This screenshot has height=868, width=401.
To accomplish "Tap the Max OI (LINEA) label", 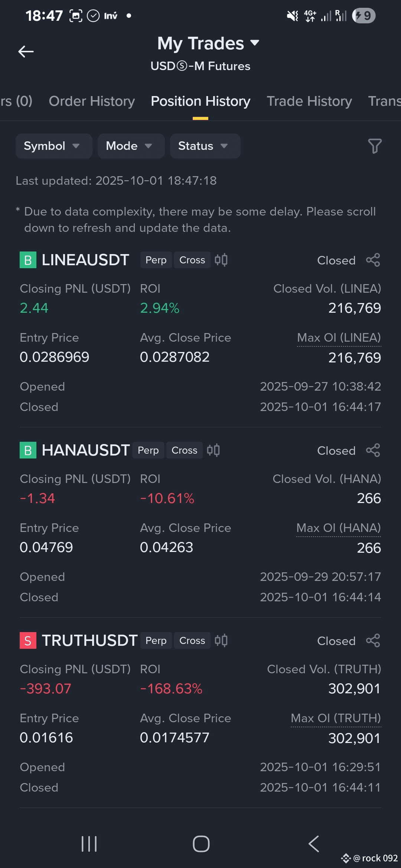I will pos(339,338).
